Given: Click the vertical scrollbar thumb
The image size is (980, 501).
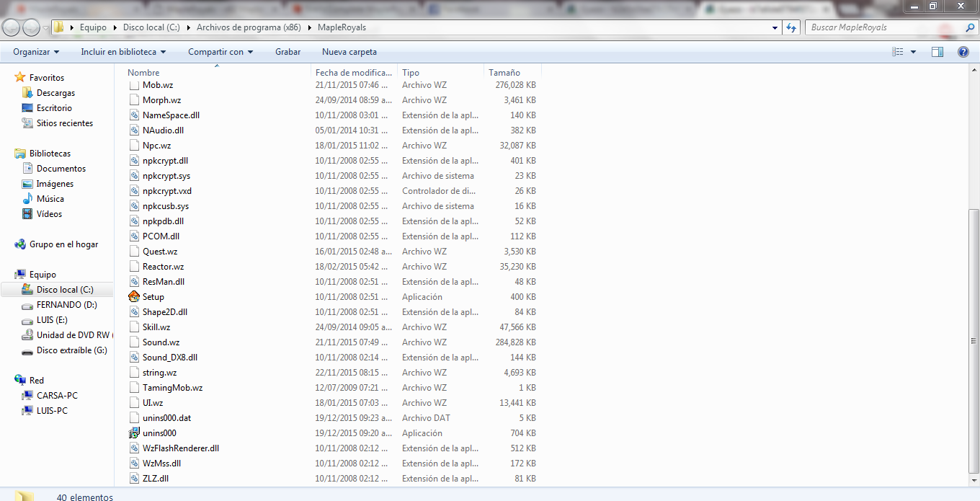Looking at the screenshot, I should pos(974,342).
